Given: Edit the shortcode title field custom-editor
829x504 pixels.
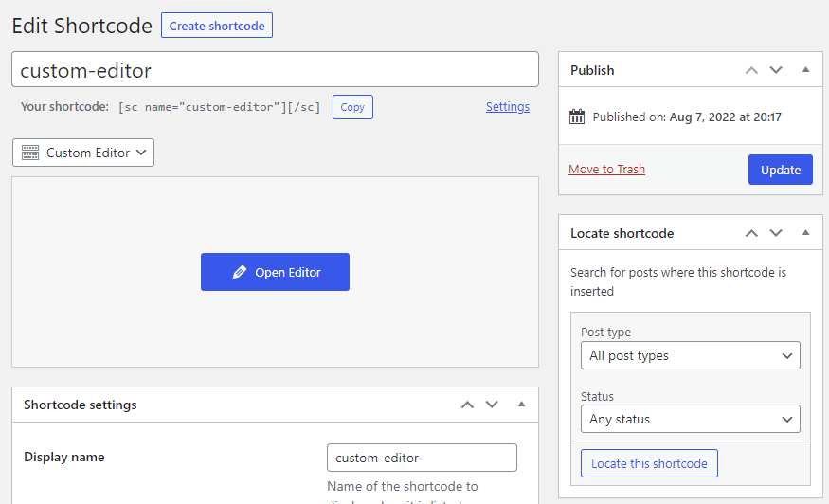Looking at the screenshot, I should coord(275,69).
